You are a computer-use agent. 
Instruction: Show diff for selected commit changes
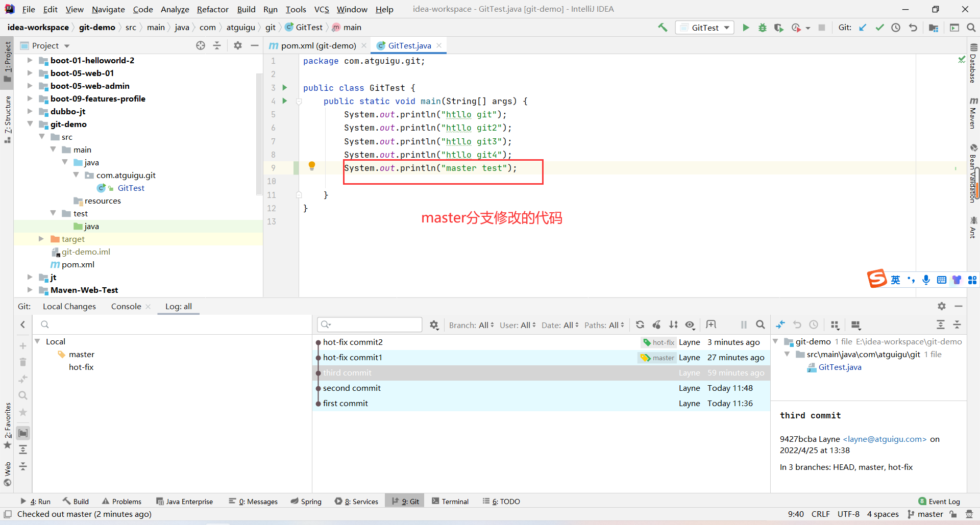tap(780, 324)
